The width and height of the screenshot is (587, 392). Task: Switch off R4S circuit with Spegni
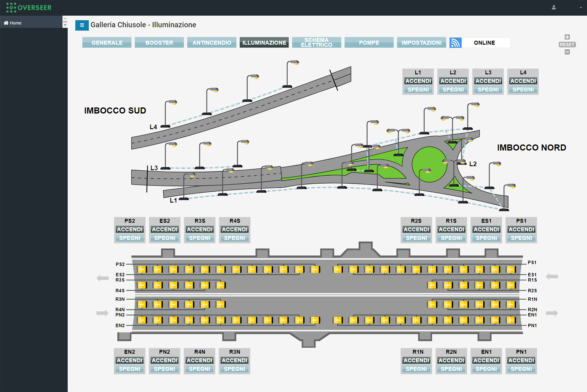234,238
